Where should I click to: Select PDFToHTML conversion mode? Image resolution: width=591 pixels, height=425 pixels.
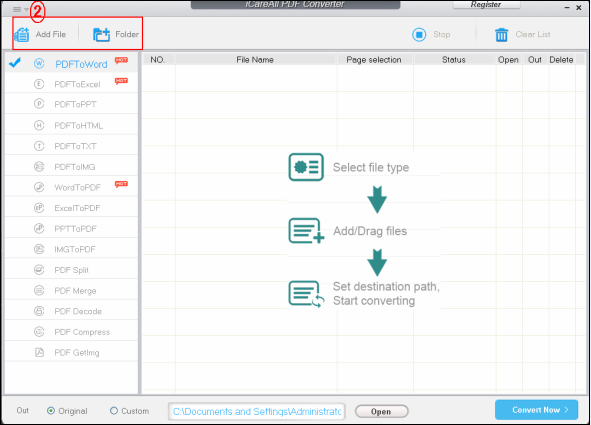click(x=72, y=125)
